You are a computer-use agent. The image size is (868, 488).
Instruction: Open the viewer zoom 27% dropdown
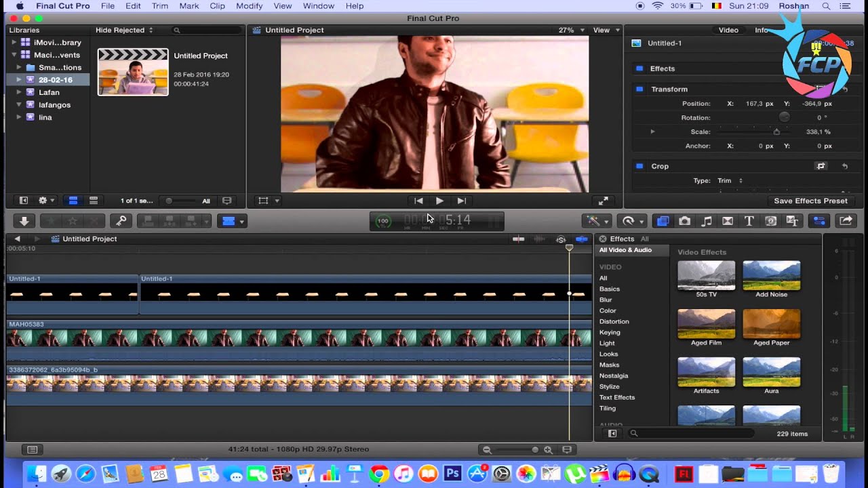572,30
